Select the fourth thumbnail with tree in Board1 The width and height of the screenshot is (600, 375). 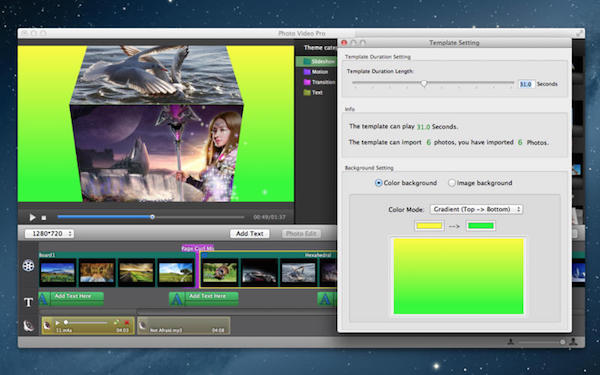(176, 272)
